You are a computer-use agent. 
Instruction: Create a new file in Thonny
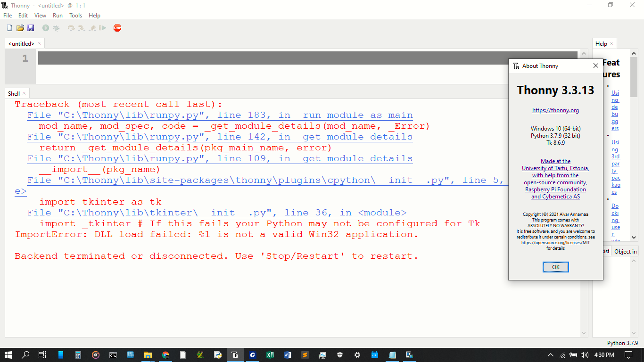coord(9,28)
